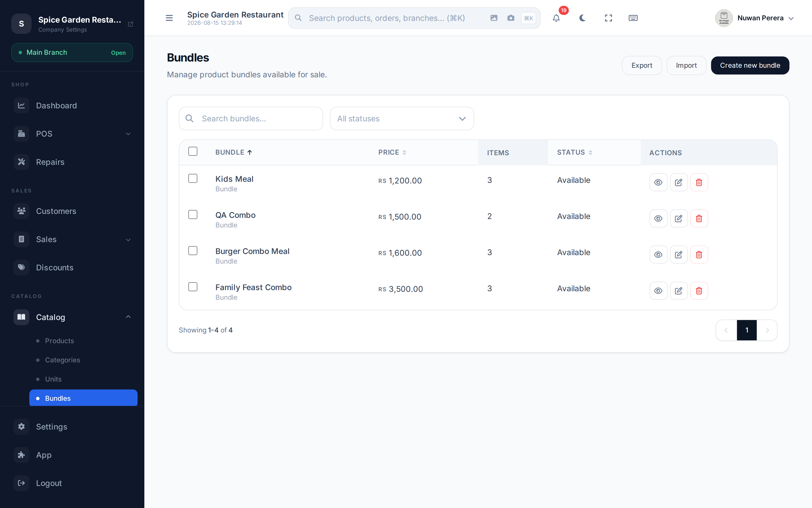
Task: Click the Export button
Action: tap(641, 65)
